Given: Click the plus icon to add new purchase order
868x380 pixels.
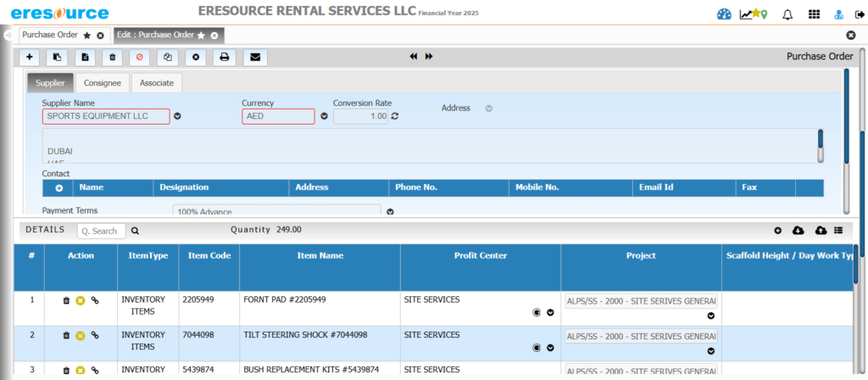Looking at the screenshot, I should click(31, 57).
